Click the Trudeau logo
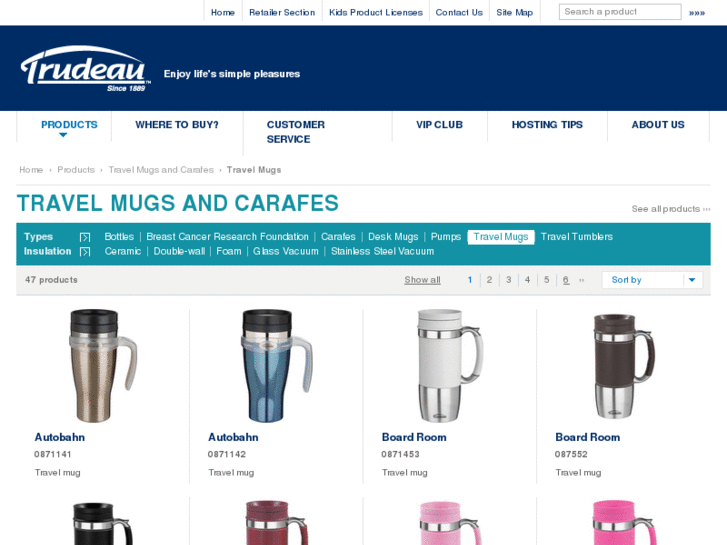The image size is (727, 545). (x=85, y=69)
